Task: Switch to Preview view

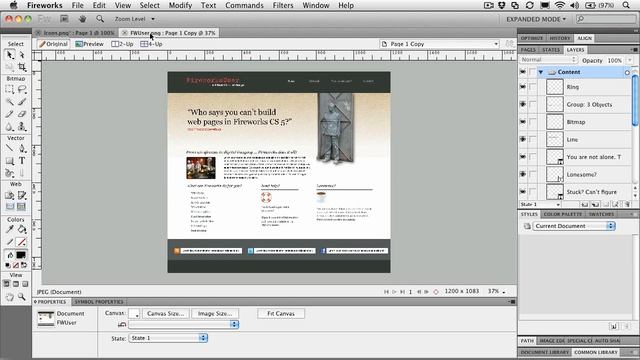Action: [89, 44]
